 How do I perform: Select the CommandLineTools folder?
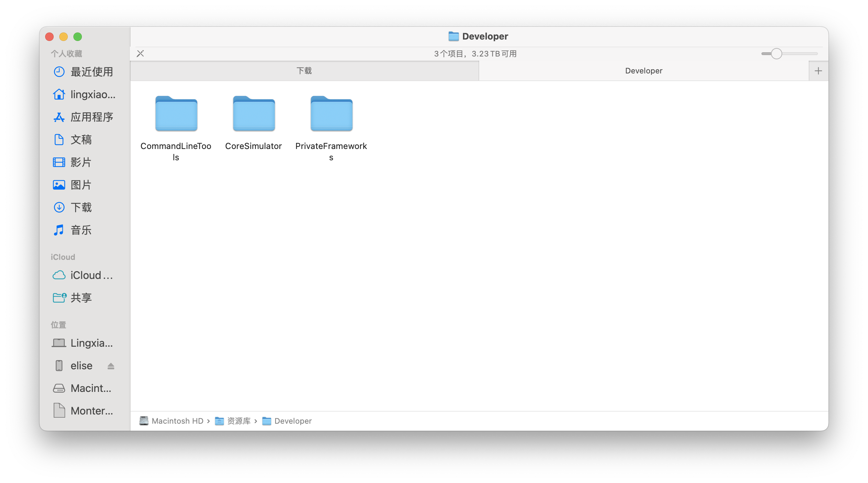(176, 114)
